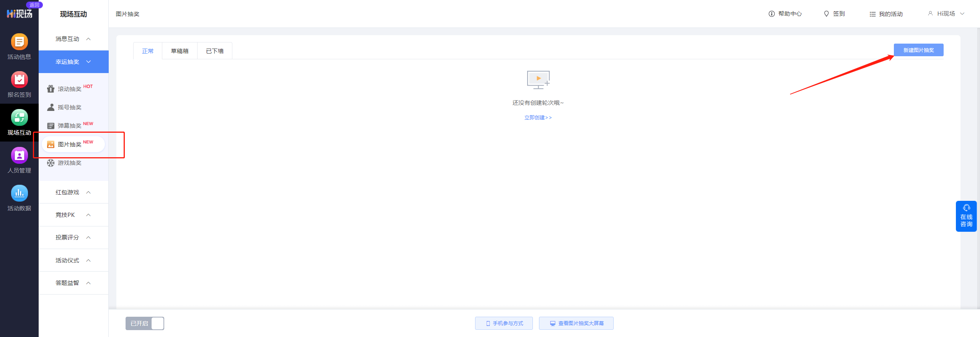
Task: Open the 活动数据 chart icon
Action: [x=19, y=194]
